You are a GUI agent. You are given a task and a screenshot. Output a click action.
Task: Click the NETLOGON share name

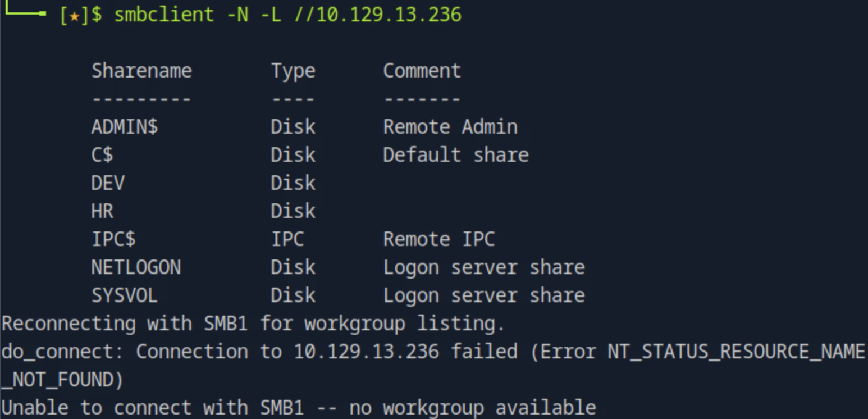(136, 267)
